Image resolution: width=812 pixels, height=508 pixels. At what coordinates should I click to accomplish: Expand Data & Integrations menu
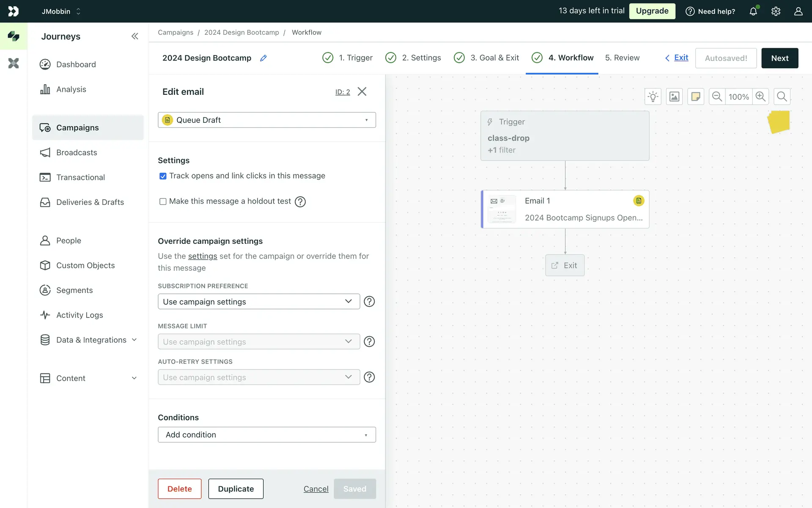[91, 340]
